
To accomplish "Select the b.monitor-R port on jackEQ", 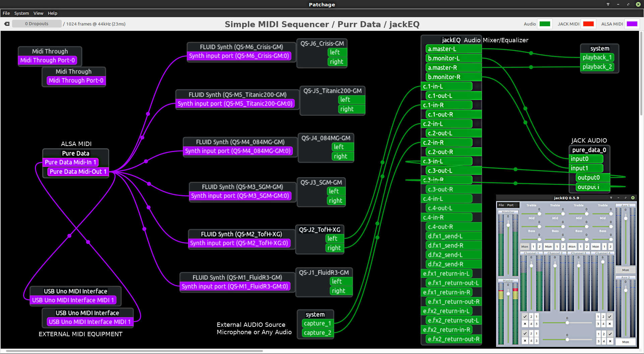I will tap(453, 77).
